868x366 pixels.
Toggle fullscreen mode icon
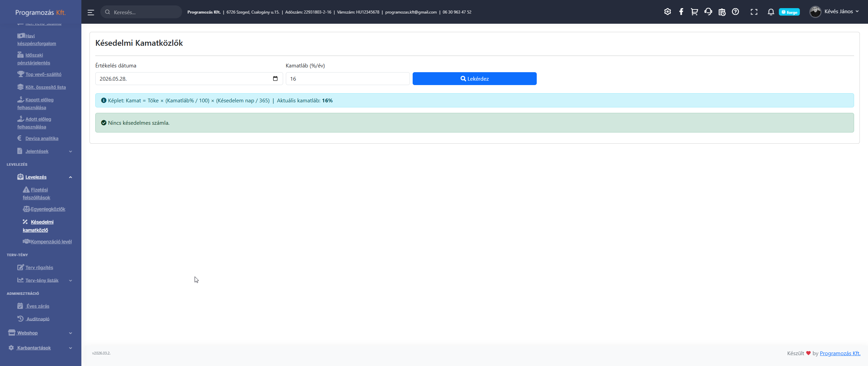point(754,12)
